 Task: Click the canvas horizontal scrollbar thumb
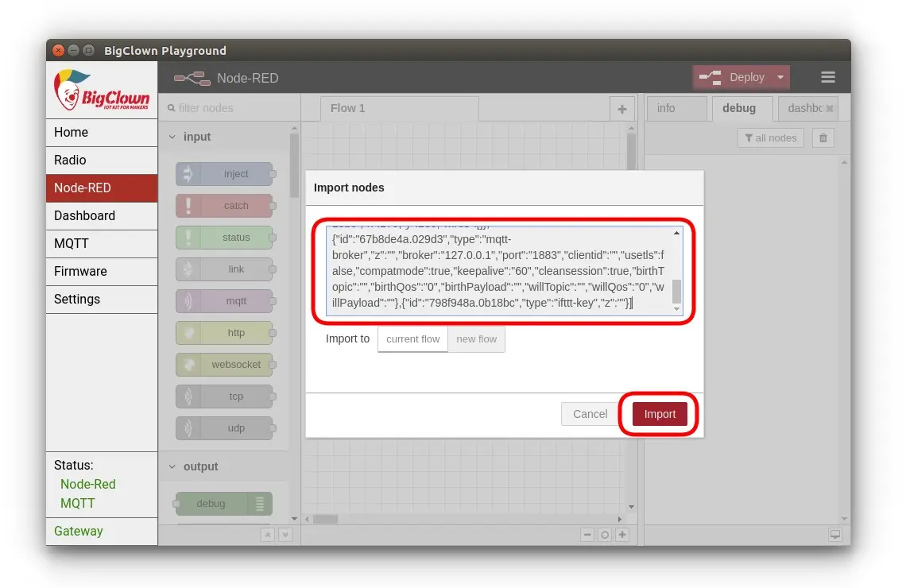(x=325, y=519)
